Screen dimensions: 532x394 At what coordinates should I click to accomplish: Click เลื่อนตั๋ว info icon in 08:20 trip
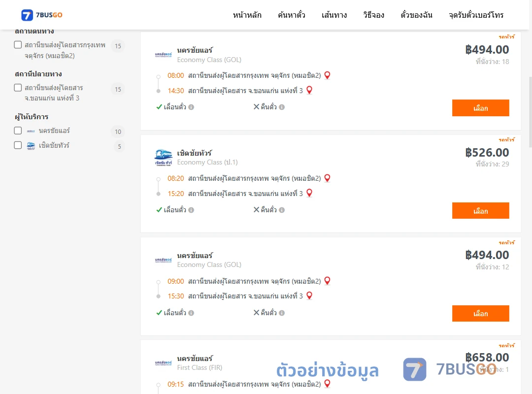191,210
